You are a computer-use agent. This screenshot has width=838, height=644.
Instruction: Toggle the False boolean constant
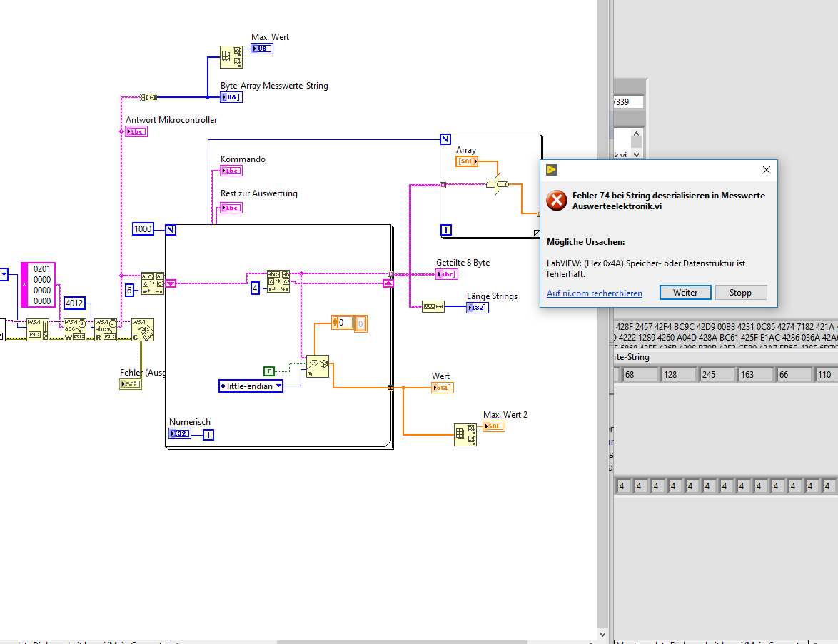(x=269, y=371)
